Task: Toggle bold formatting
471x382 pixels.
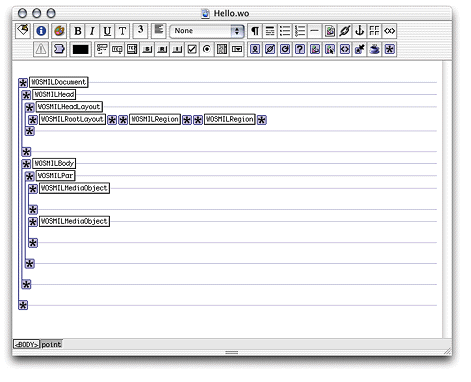Action: coord(78,31)
